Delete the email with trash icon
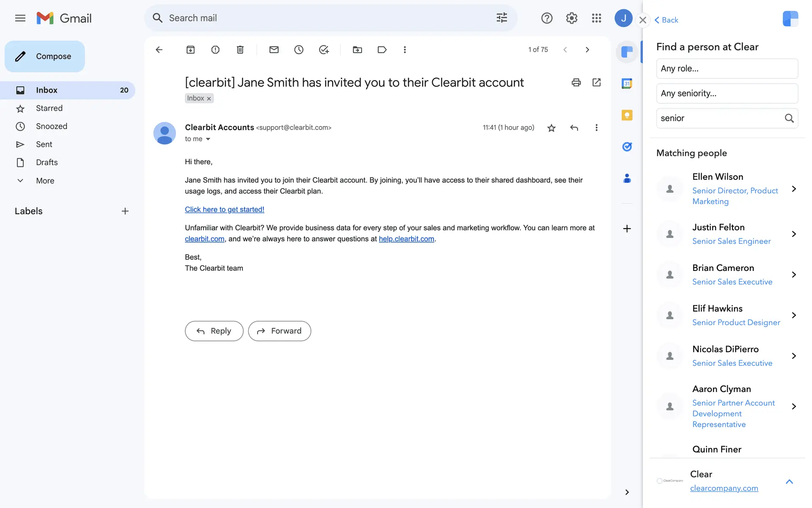 [240, 50]
